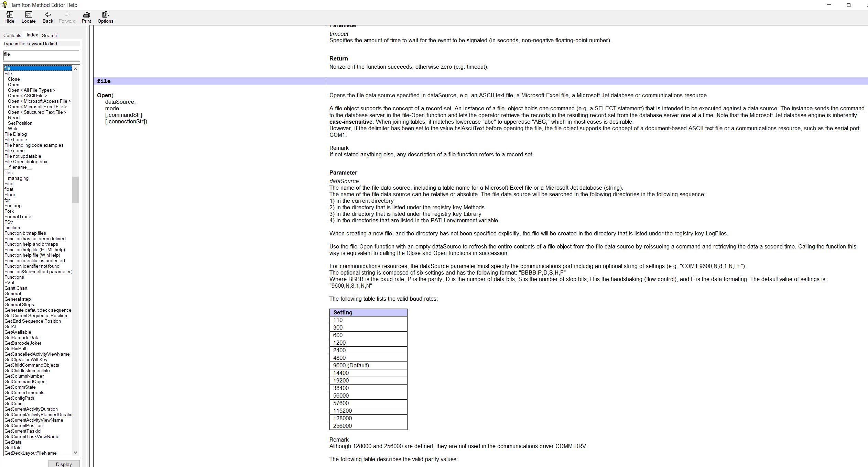Click the Locate toolbar icon
Viewport: 868px width, 467px height.
pos(29,17)
